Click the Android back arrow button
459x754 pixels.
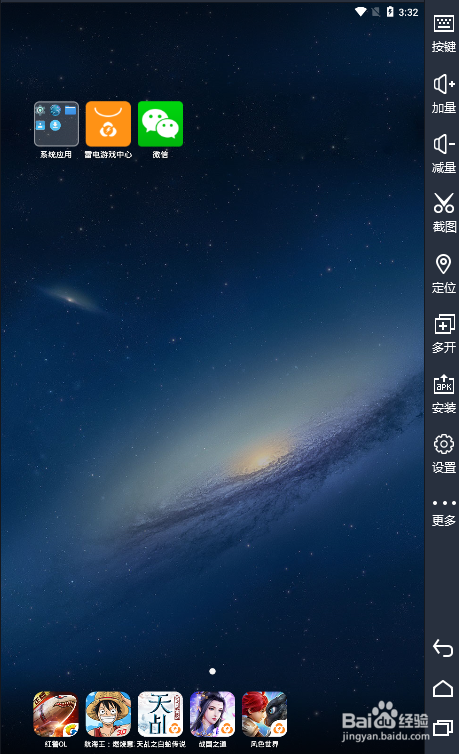click(x=443, y=648)
